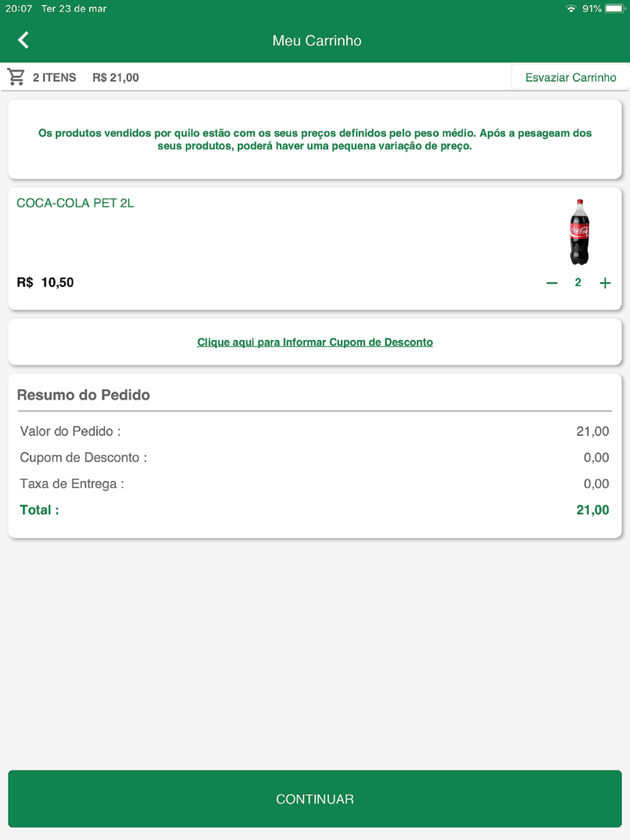The height and width of the screenshot is (840, 630).
Task: Click the weight pricing notice text
Action: [315, 139]
